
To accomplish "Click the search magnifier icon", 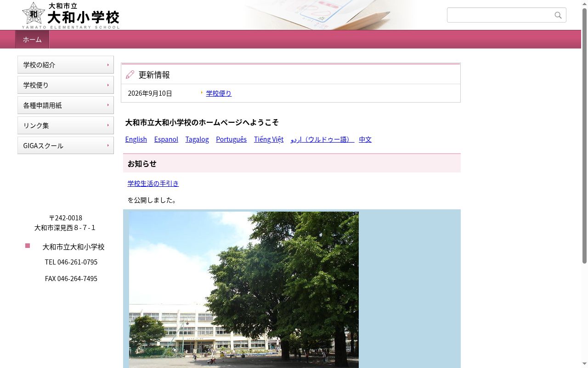I will [x=558, y=15].
